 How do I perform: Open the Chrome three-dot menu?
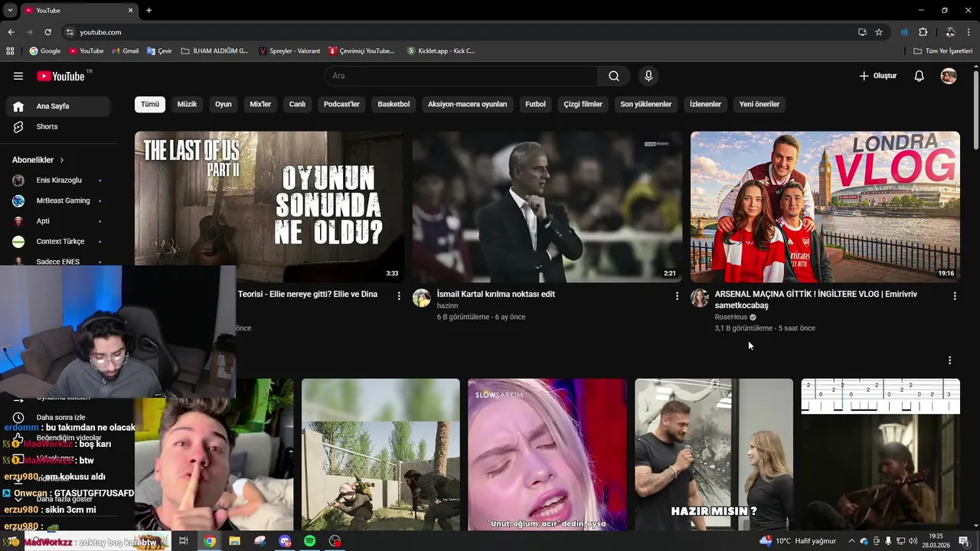(969, 32)
